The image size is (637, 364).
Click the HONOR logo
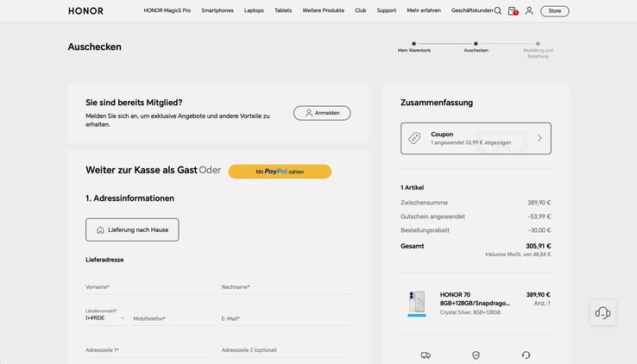(85, 11)
